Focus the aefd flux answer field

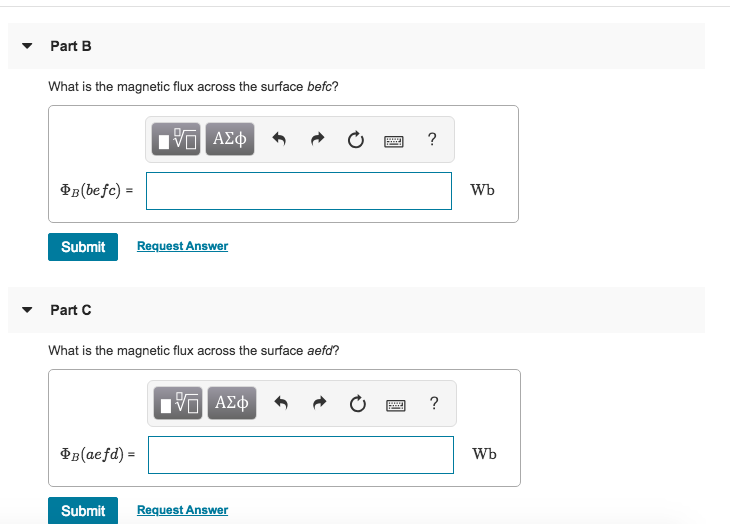(x=301, y=455)
